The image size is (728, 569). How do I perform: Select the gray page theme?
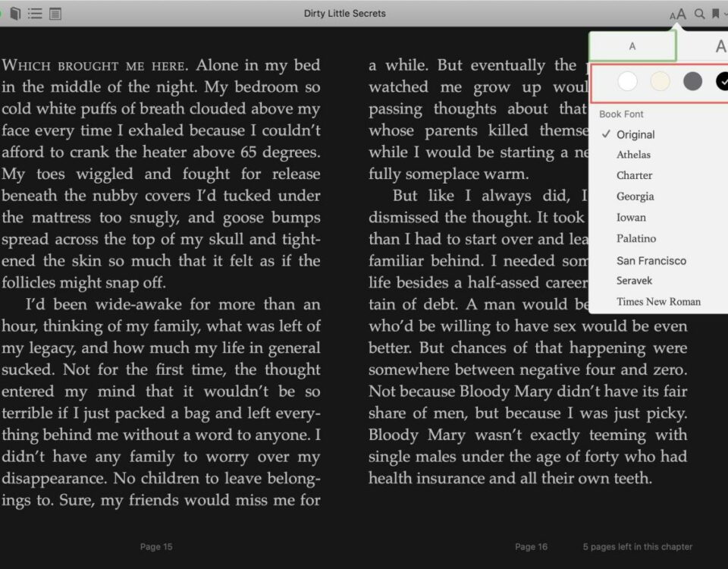(x=692, y=81)
